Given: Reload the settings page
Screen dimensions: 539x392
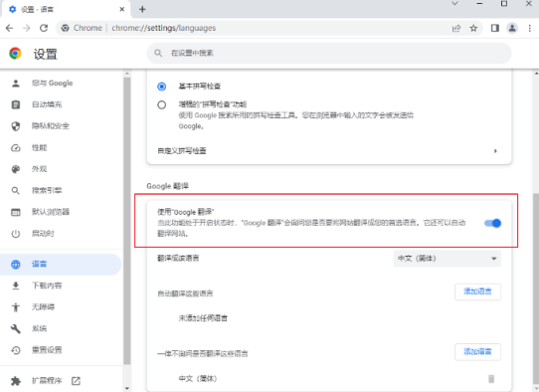Looking at the screenshot, I should click(x=44, y=28).
